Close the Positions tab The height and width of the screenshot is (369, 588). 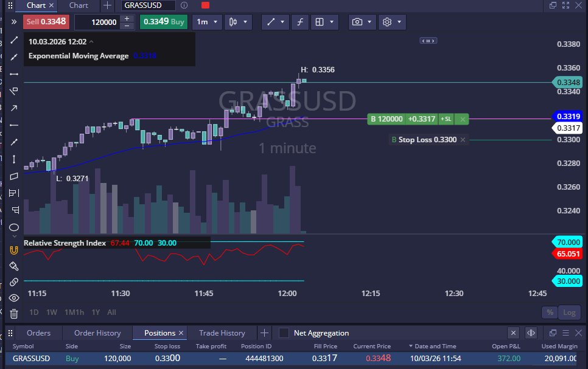[181, 333]
